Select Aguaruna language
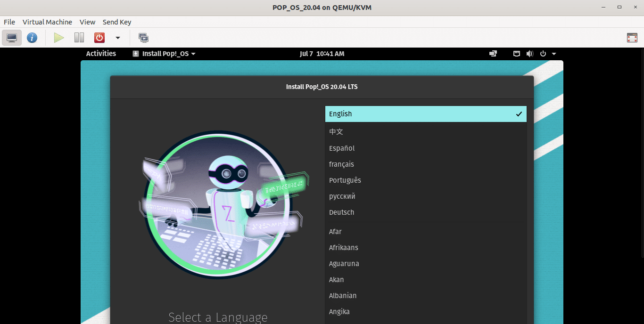Image resolution: width=644 pixels, height=324 pixels. coord(426,264)
